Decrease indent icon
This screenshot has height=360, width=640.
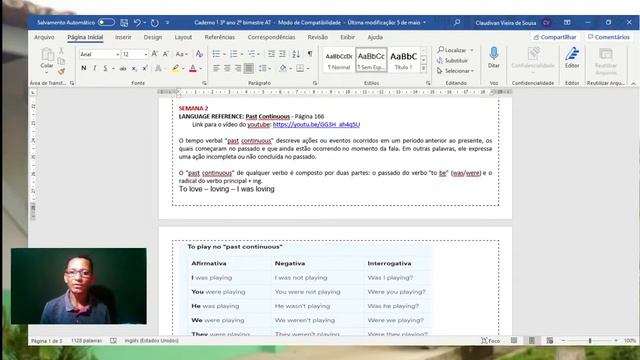(x=271, y=54)
